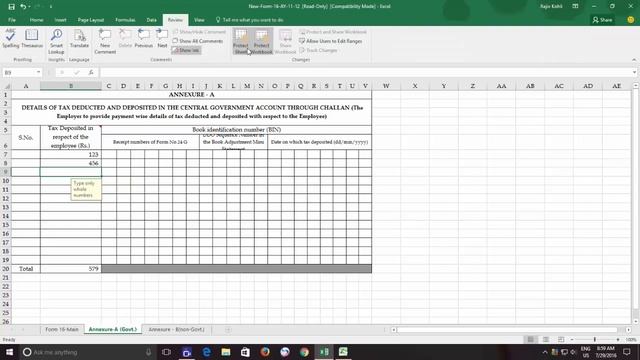
Task: Open Ribbon Display Options icon
Action: [575, 7]
